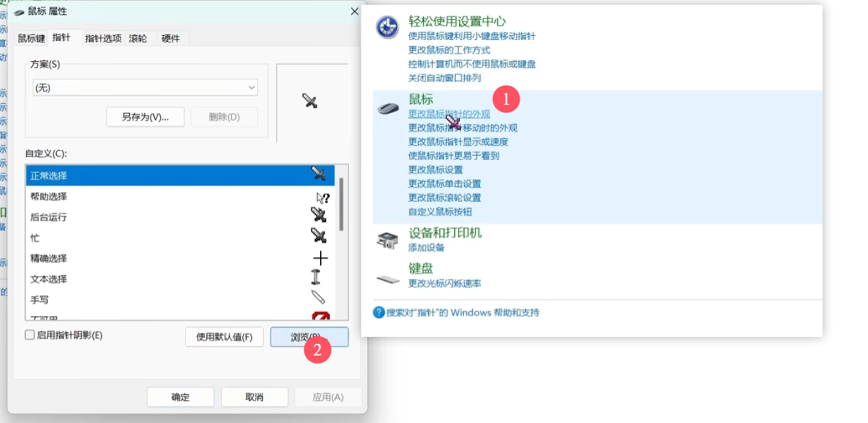This screenshot has width=868, height=423.
Task: Click 更改鼠标滚轮设置 link
Action: pyautogui.click(x=445, y=198)
